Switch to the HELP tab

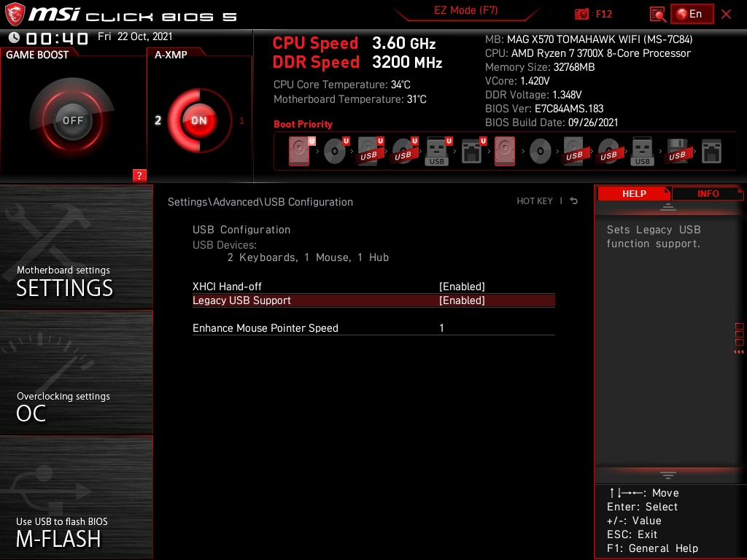click(634, 194)
